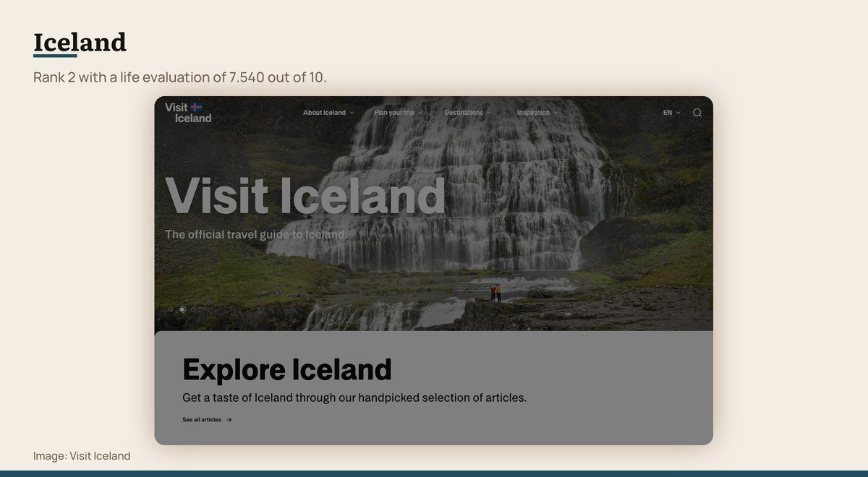The height and width of the screenshot is (477, 868).
Task: Click the Image: Visit Iceland caption
Action: pos(82,456)
